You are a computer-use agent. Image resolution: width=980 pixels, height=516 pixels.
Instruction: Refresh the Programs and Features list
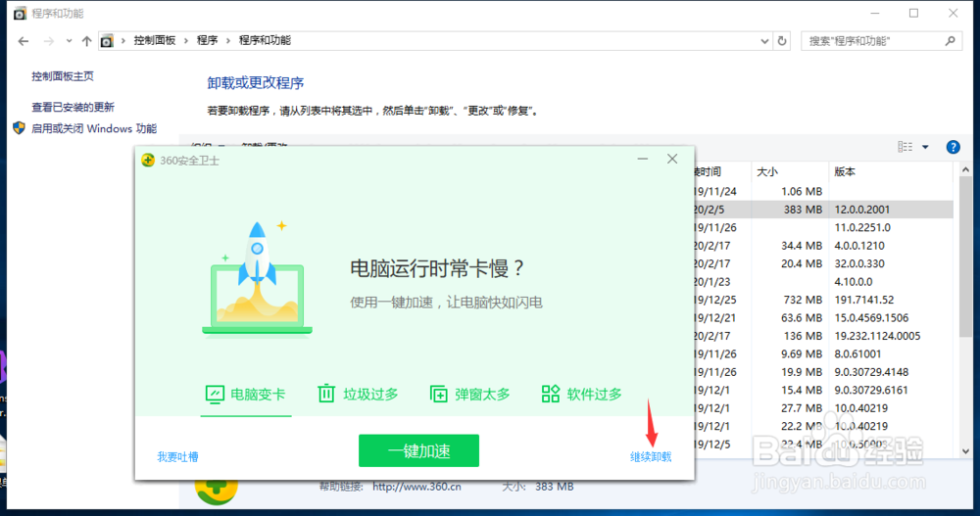coord(782,41)
